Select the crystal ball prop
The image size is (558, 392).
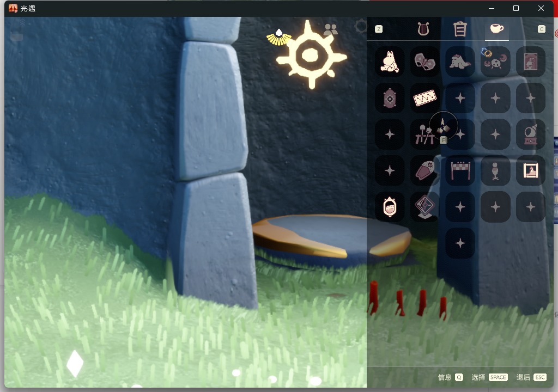(531, 134)
